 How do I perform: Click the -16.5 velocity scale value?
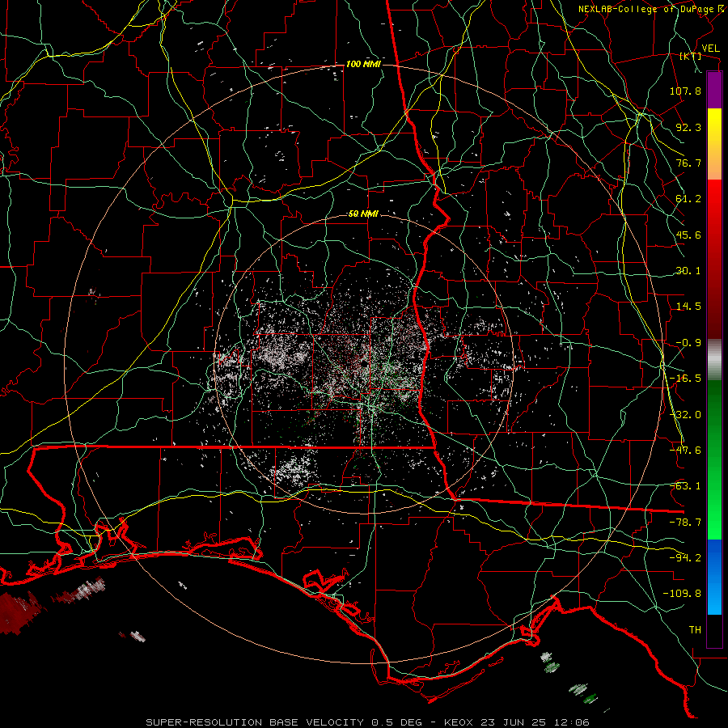point(685,379)
